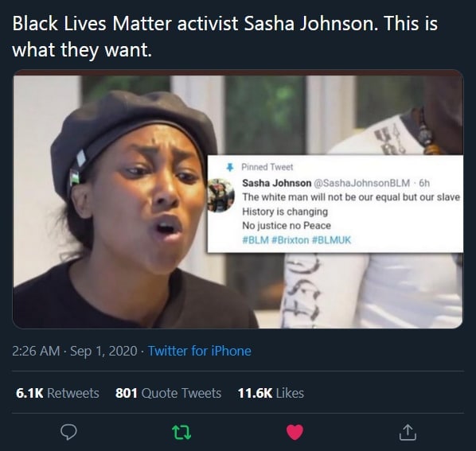View the 801 Quote Tweets list

tap(168, 393)
